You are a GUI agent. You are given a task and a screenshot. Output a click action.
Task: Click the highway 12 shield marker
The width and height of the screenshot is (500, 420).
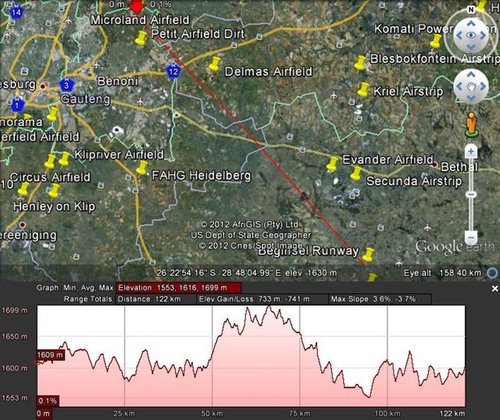[x=173, y=71]
